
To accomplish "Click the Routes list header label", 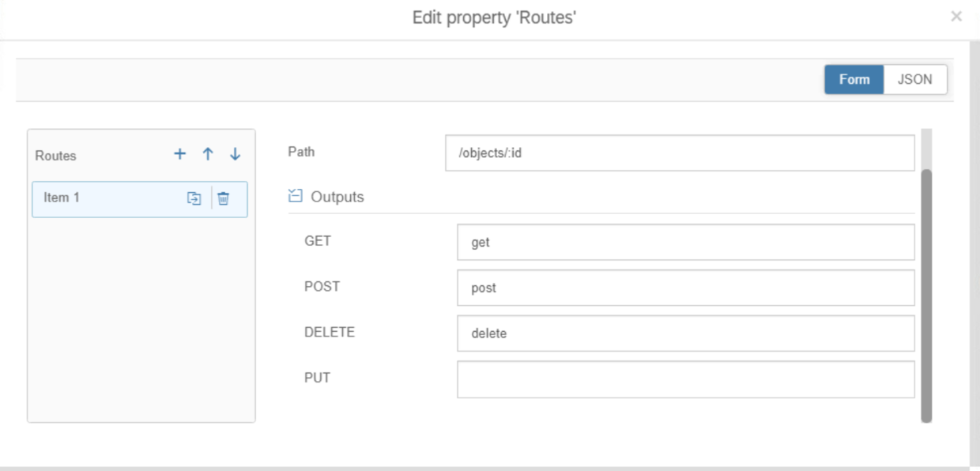I will click(x=55, y=156).
